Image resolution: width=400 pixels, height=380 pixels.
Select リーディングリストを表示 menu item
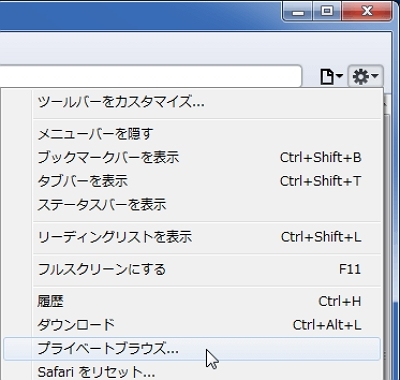point(192,237)
